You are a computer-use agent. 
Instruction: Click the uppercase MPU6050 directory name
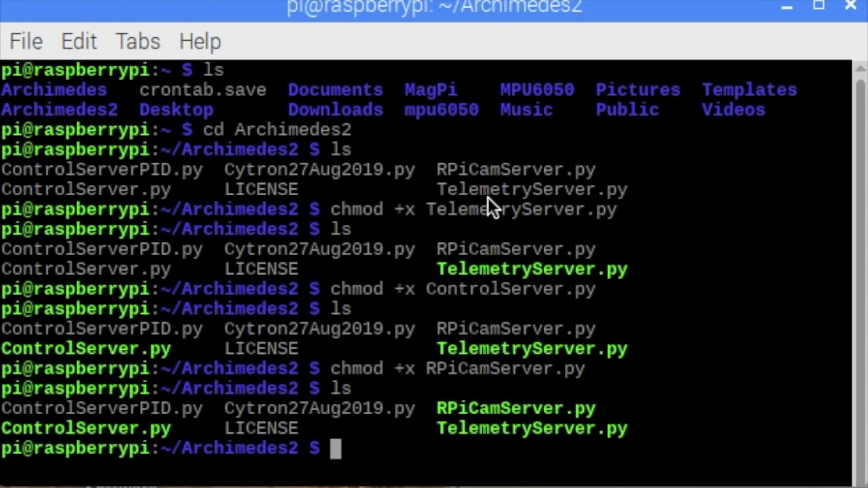click(537, 90)
